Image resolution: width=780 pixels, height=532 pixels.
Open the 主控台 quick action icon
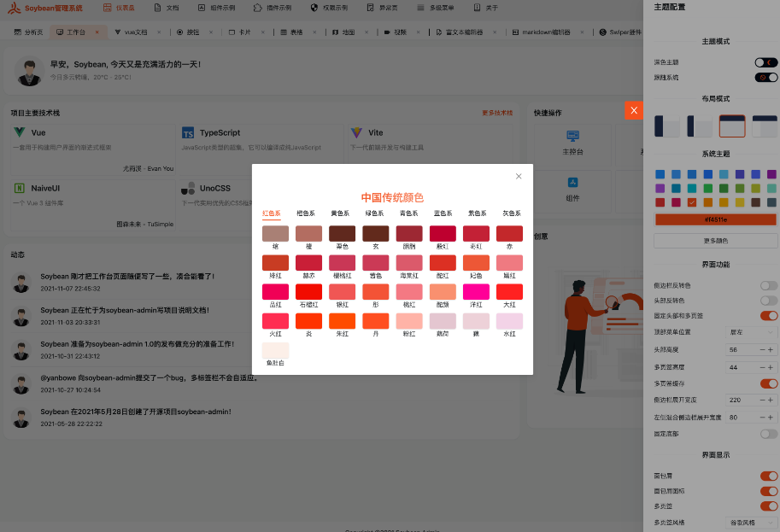pos(572,136)
